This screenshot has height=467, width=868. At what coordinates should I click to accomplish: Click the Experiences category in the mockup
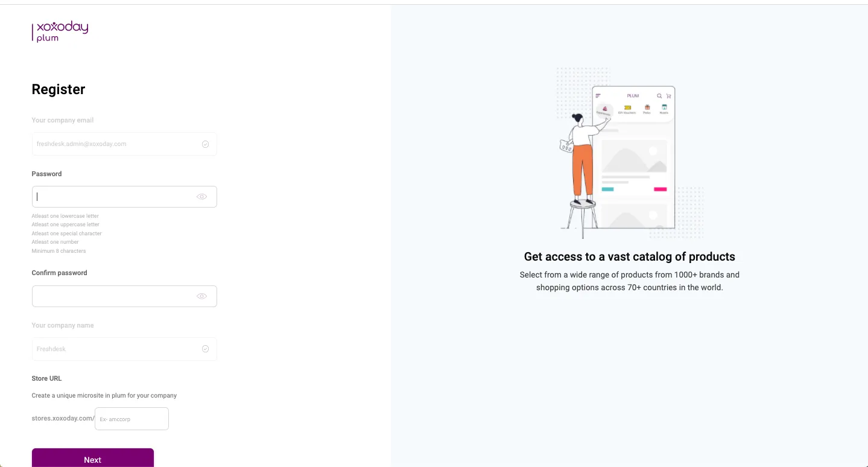604,110
